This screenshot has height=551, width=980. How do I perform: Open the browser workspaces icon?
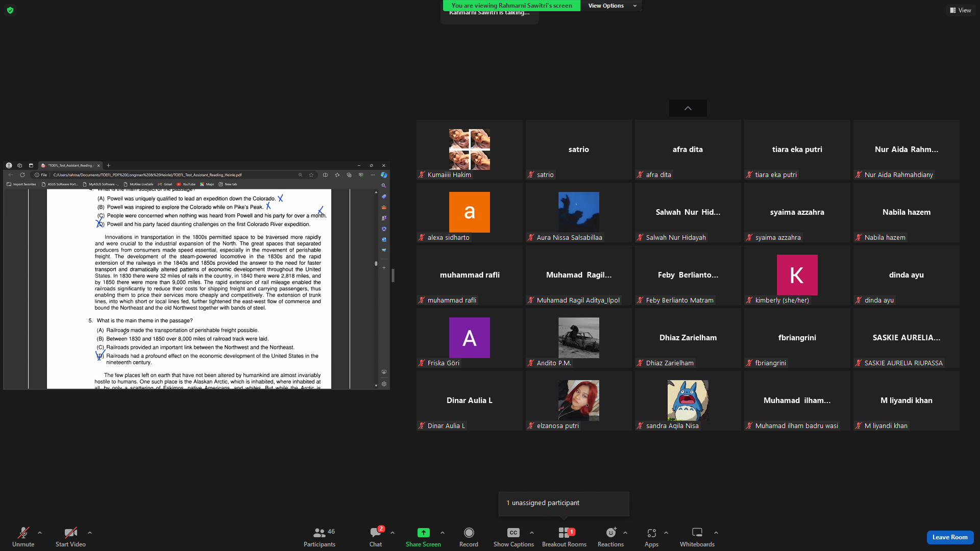pyautogui.click(x=20, y=165)
